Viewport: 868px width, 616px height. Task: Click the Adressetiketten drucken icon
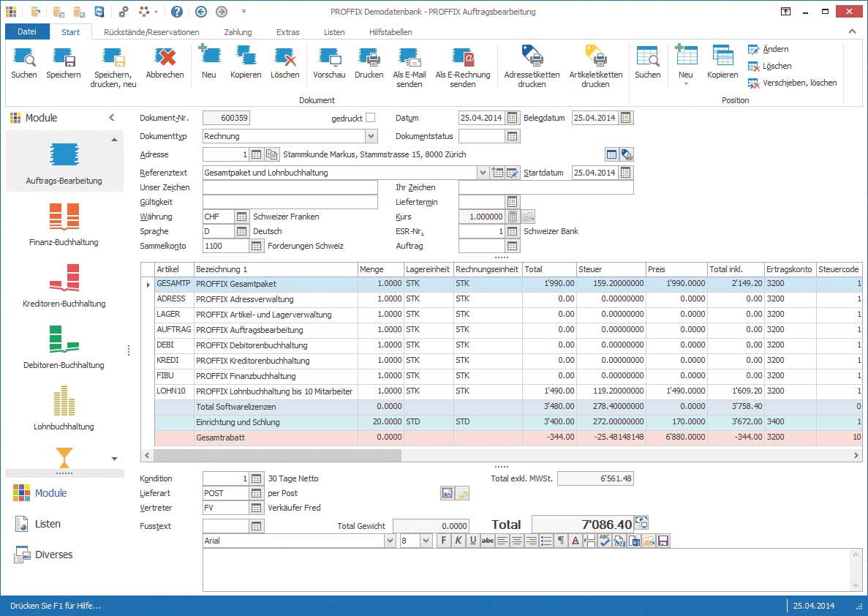[x=531, y=64]
